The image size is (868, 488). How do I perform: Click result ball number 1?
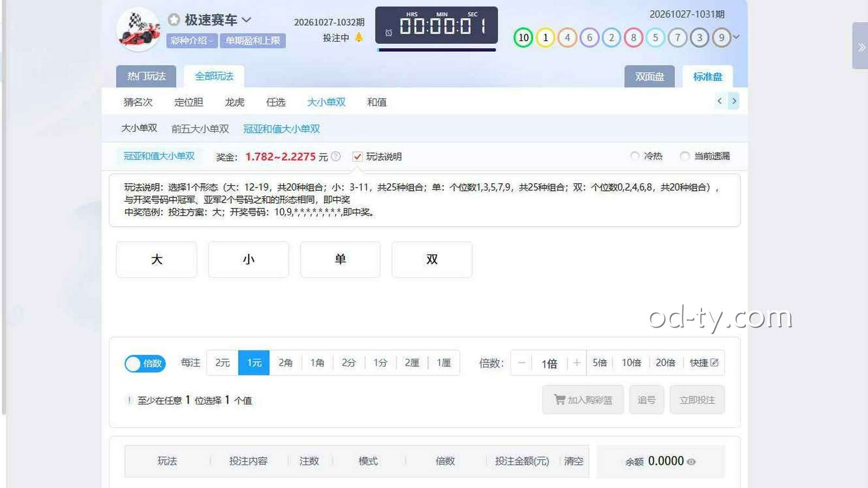(545, 37)
